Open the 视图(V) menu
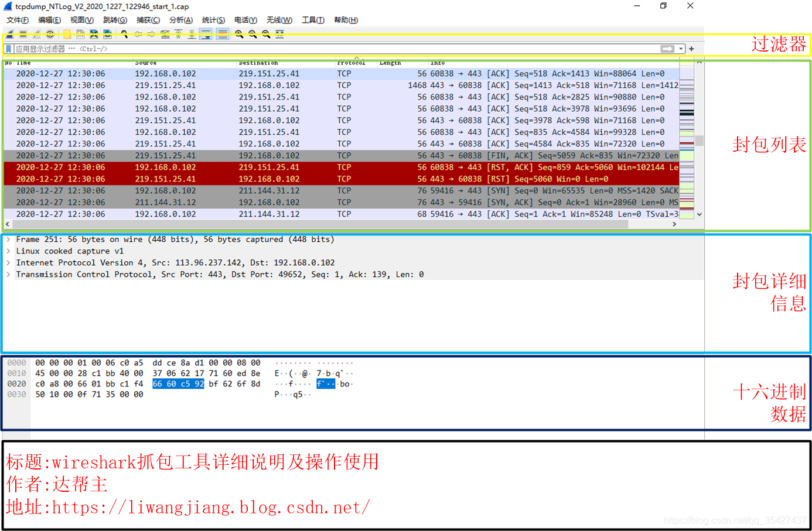This screenshot has height=531, width=812. click(82, 20)
